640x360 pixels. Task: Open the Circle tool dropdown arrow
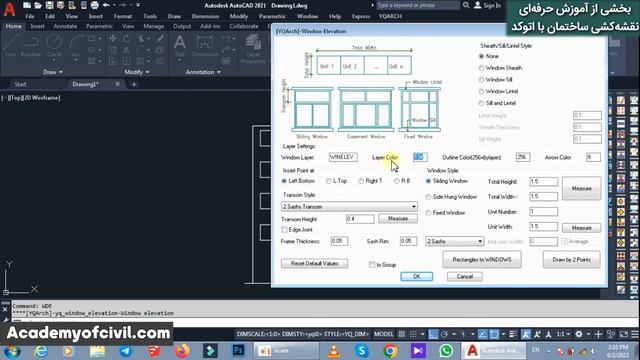pyautogui.click(x=54, y=60)
